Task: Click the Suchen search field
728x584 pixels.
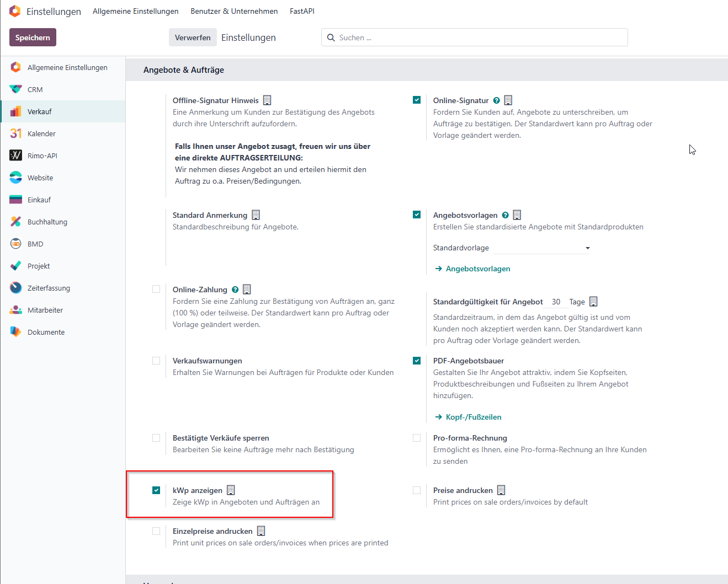Action: (475, 37)
